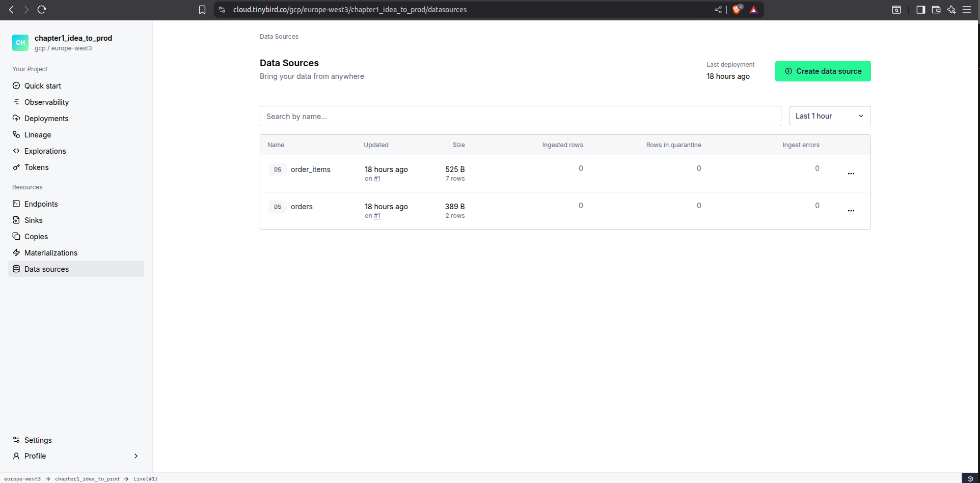Open the three-dot menu for orders row

(851, 211)
